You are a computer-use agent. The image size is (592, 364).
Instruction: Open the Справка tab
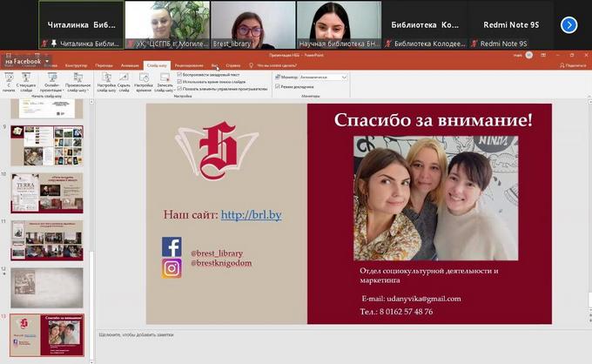pyautogui.click(x=233, y=65)
